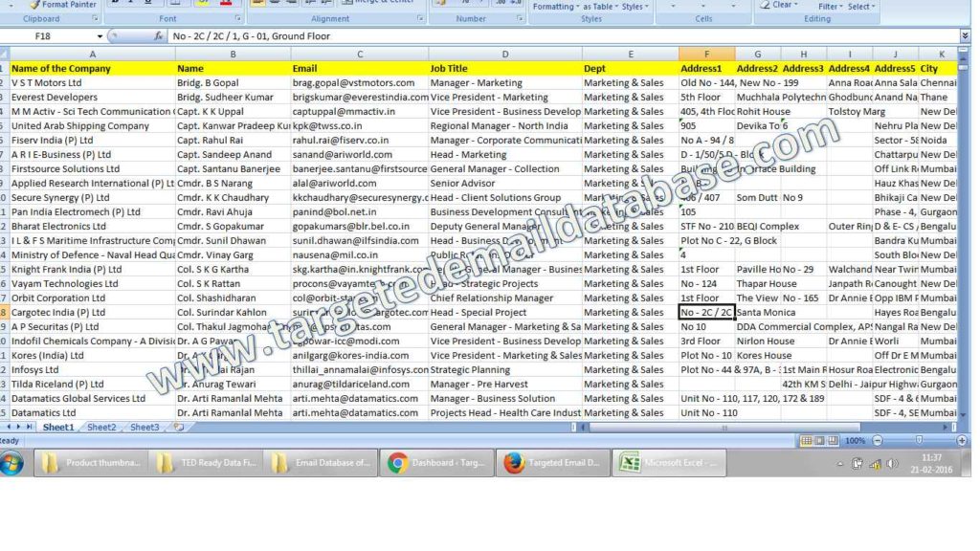Switch to Page Break Preview
The image size is (980, 551).
(833, 440)
